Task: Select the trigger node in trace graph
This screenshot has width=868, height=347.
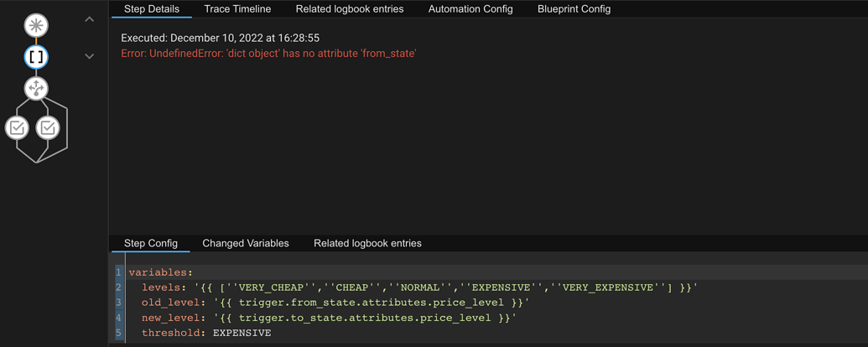Action: tap(36, 25)
